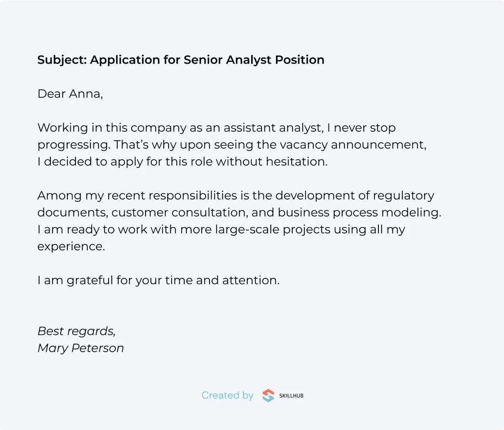Click the Skillhub logo icon
504x430 pixels.
coord(268,396)
